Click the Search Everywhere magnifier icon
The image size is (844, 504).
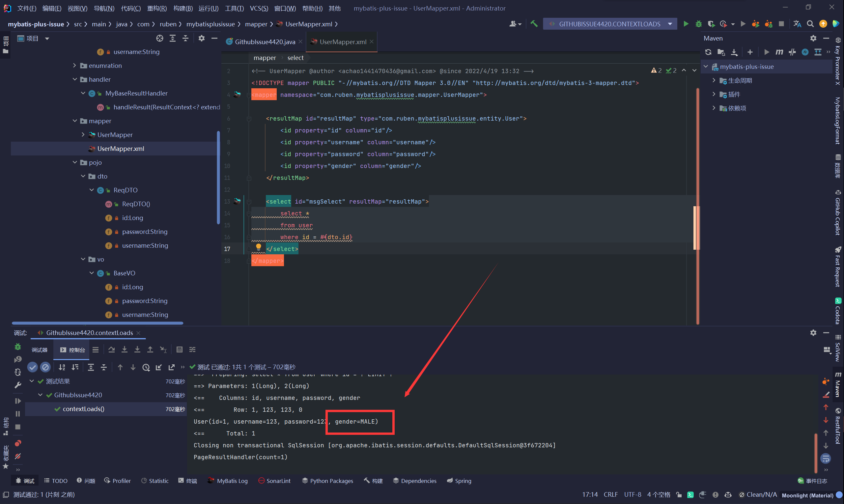tap(810, 24)
